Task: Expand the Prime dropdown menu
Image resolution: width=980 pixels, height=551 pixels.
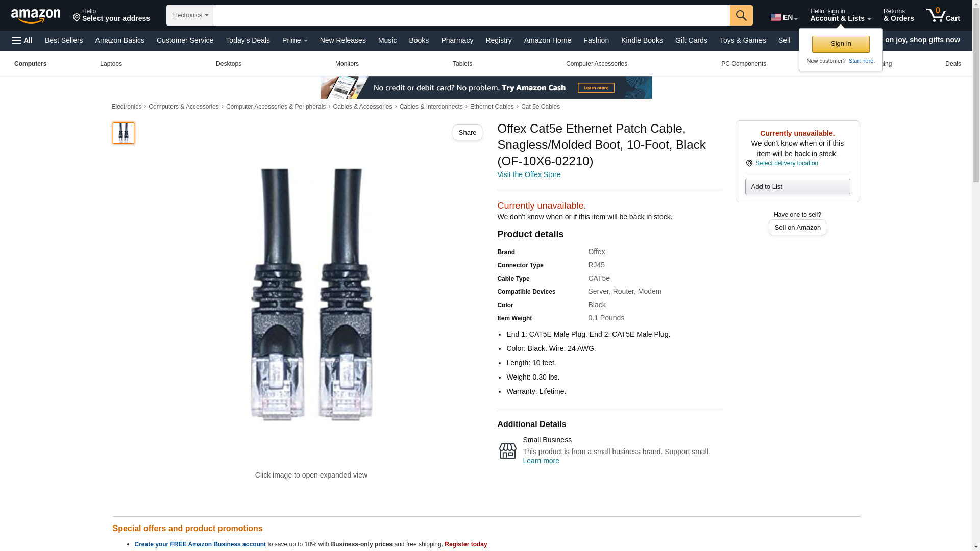Action: click(295, 40)
